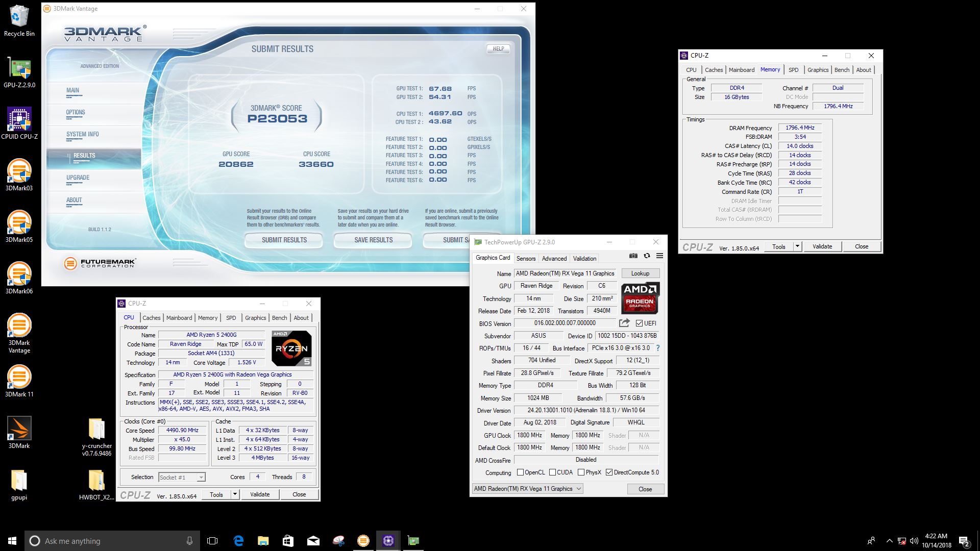Refresh GPU-Z data with the refresh icon
This screenshot has height=551, width=980.
pos(647,256)
